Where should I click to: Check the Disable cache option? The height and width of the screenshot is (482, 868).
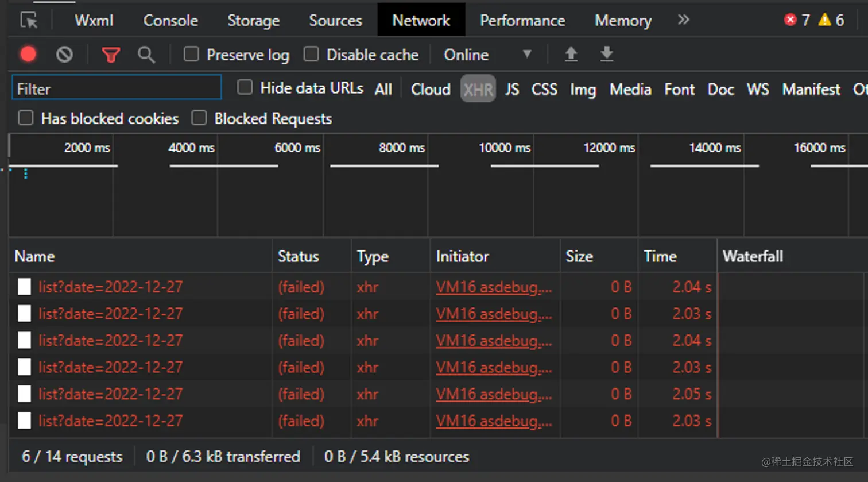click(x=311, y=55)
